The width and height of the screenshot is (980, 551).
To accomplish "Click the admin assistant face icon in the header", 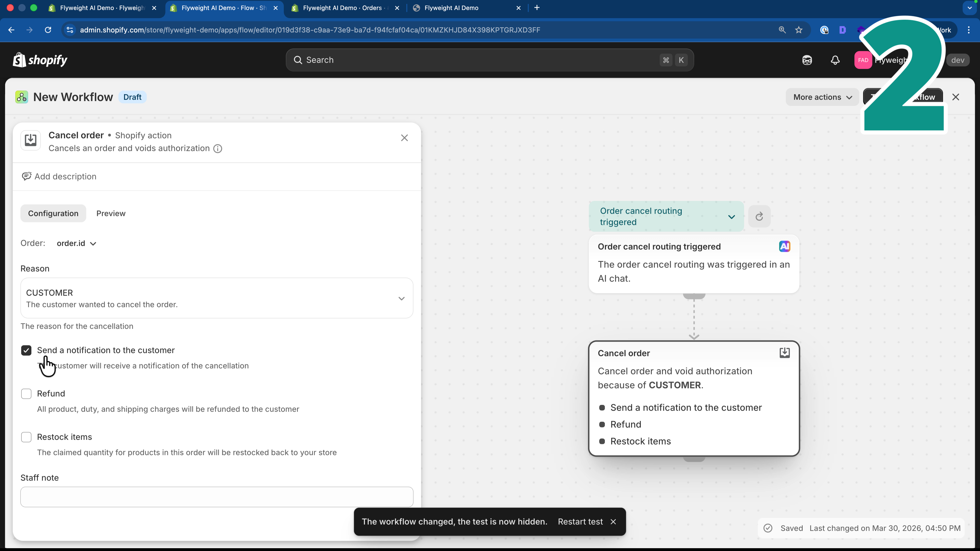I will click(807, 60).
